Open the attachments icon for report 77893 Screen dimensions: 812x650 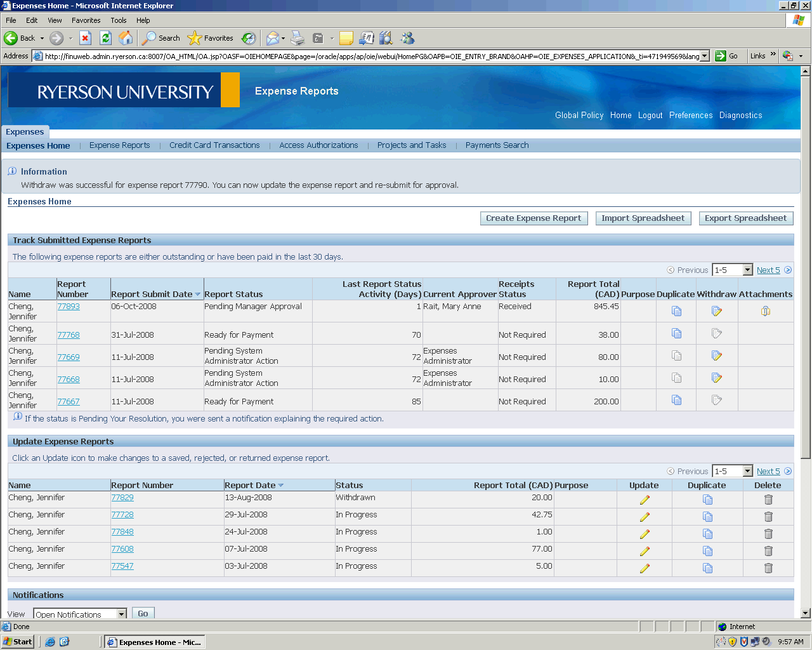[x=765, y=311]
